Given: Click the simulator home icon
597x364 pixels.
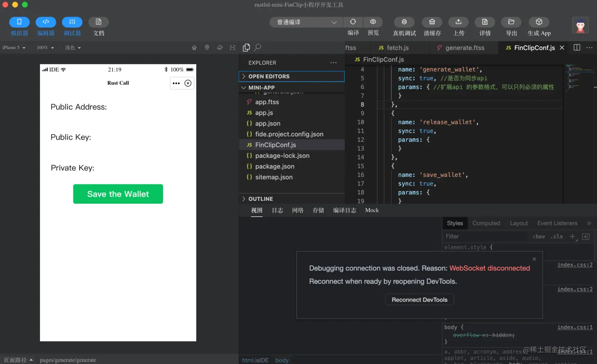Looking at the screenshot, I should [194, 48].
